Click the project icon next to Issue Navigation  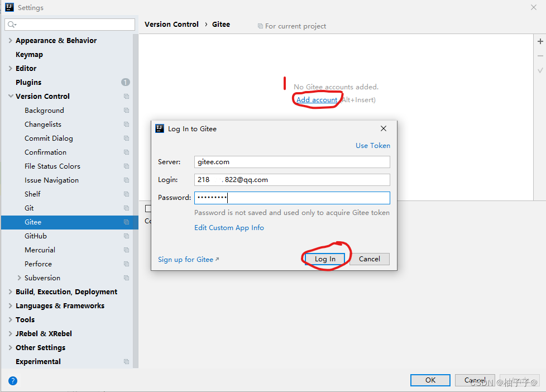[x=126, y=180]
